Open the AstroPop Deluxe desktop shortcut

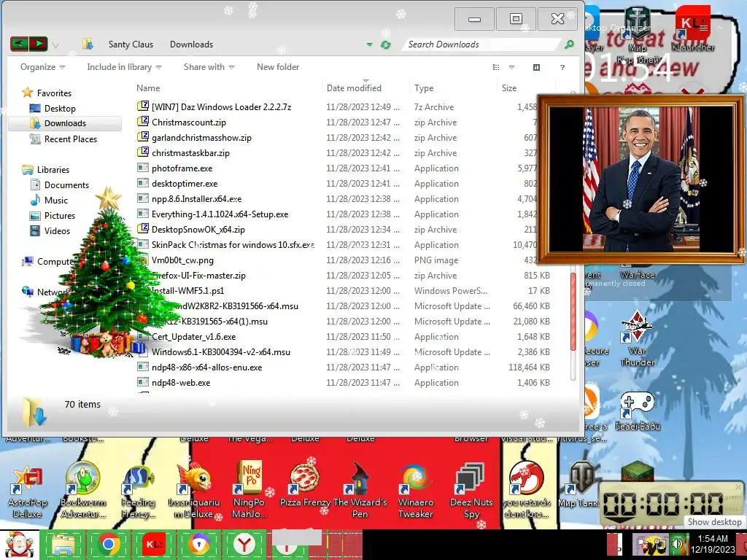28,491
